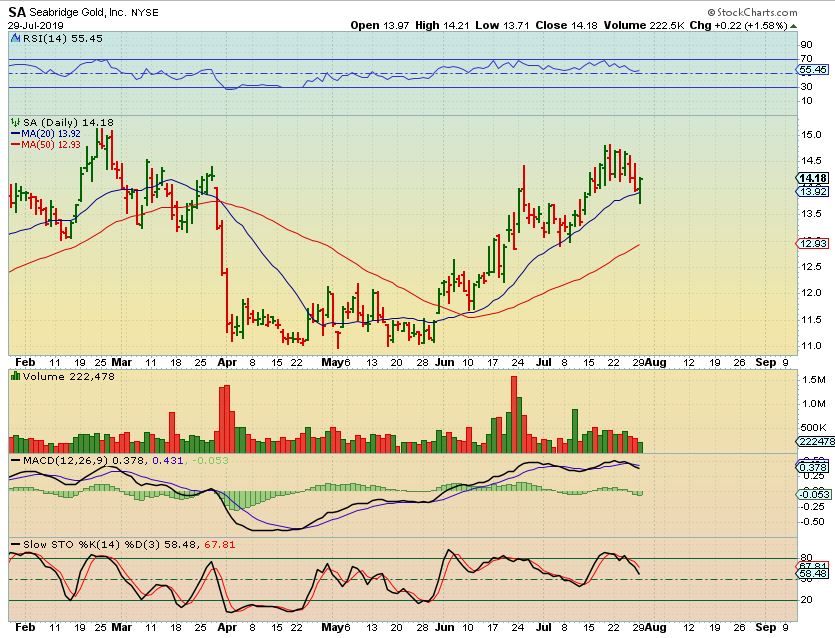Click the volume bars icon beside Volume label

coord(15,377)
